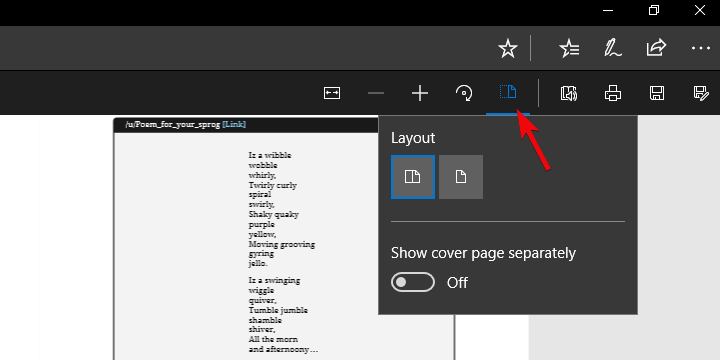The image size is (720, 360).
Task: Click the Fit to width icon
Action: [x=332, y=93]
